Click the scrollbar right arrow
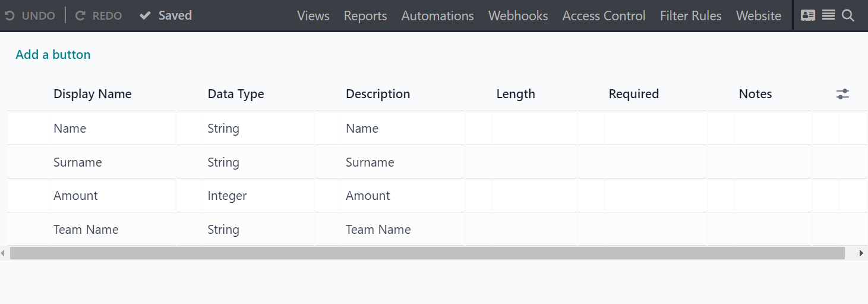The height and width of the screenshot is (304, 868). tap(861, 253)
